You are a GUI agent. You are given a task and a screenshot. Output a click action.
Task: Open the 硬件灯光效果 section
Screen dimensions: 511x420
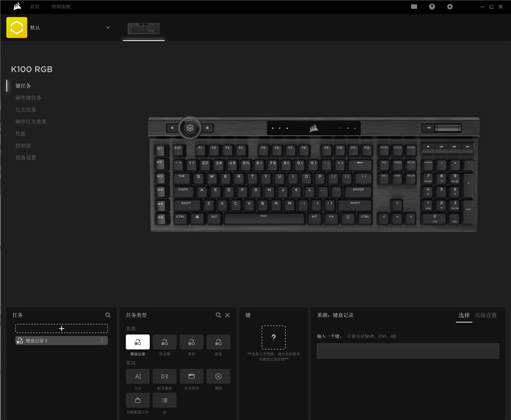click(x=31, y=122)
